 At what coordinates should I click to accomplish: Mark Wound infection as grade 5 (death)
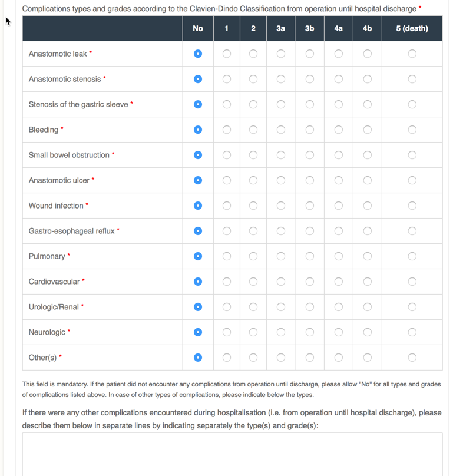412,206
